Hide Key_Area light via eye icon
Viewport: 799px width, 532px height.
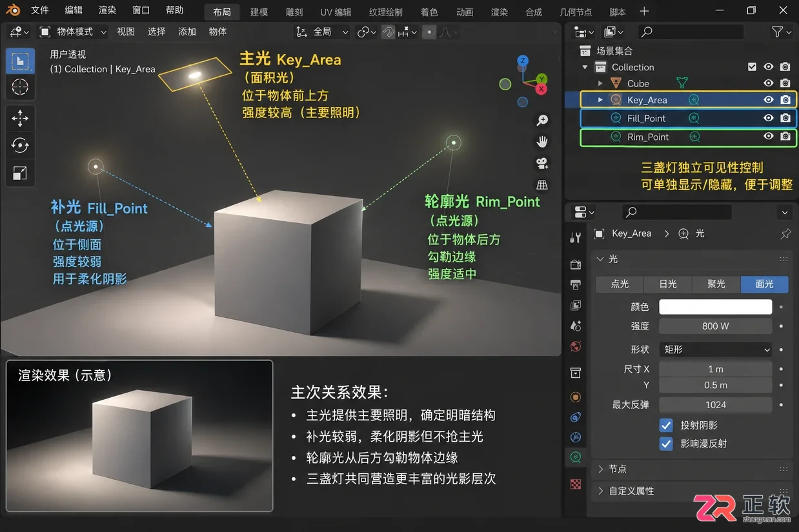click(x=769, y=100)
